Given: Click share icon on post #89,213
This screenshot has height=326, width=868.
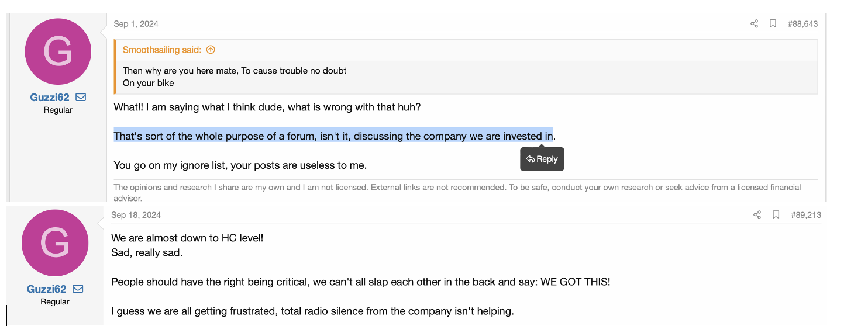Looking at the screenshot, I should pos(757,215).
